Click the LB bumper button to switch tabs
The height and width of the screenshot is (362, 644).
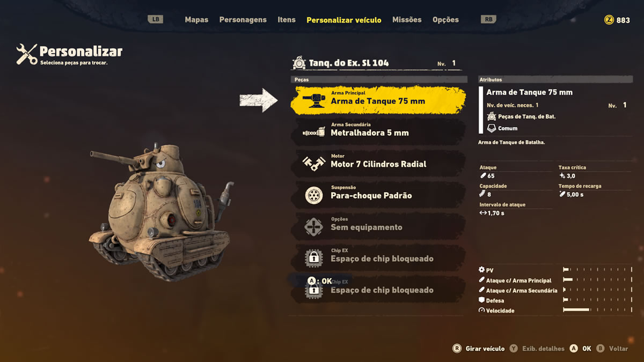156,19
